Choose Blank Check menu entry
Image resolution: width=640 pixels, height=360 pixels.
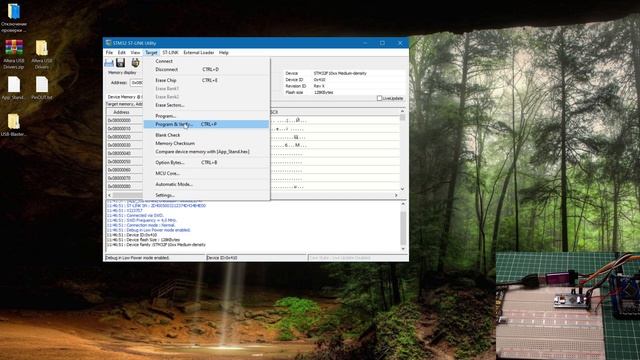click(206, 135)
